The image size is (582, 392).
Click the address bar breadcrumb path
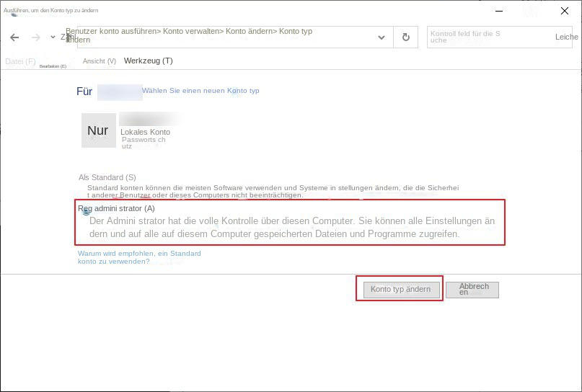pos(189,35)
